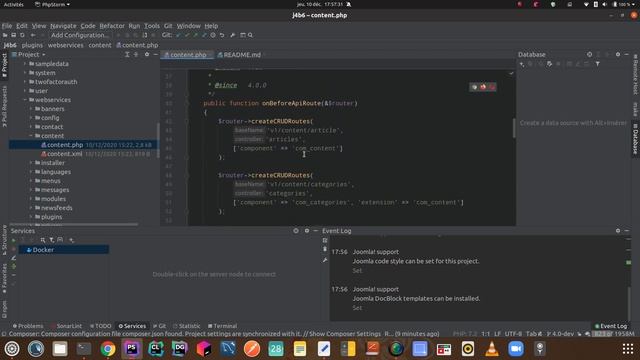Collapse the webservices folder

(x=25, y=100)
